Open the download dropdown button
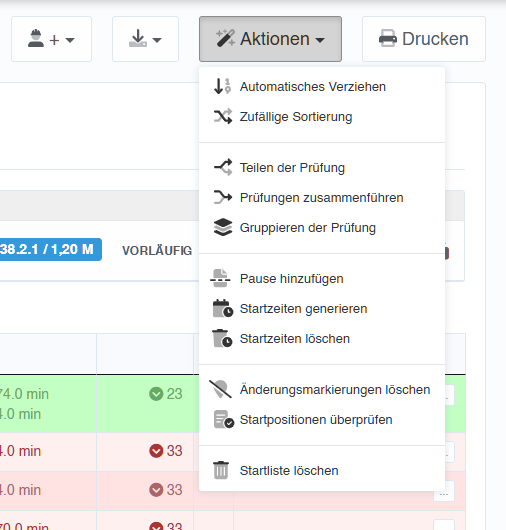 145,39
